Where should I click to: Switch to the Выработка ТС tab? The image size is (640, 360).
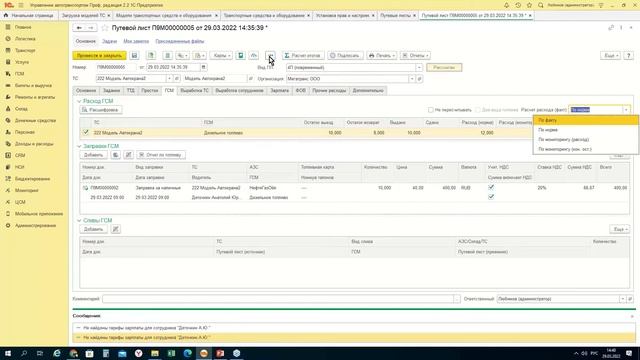pos(194,91)
